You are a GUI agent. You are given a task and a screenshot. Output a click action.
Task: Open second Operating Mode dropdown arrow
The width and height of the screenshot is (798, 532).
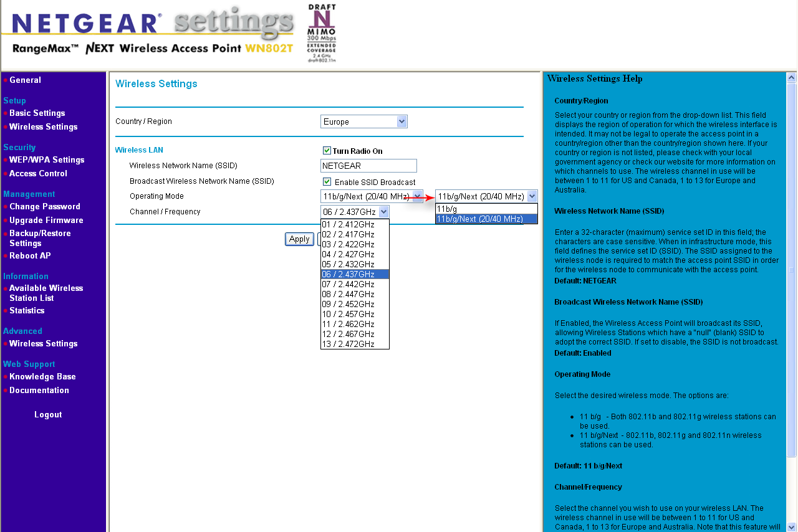coord(532,196)
